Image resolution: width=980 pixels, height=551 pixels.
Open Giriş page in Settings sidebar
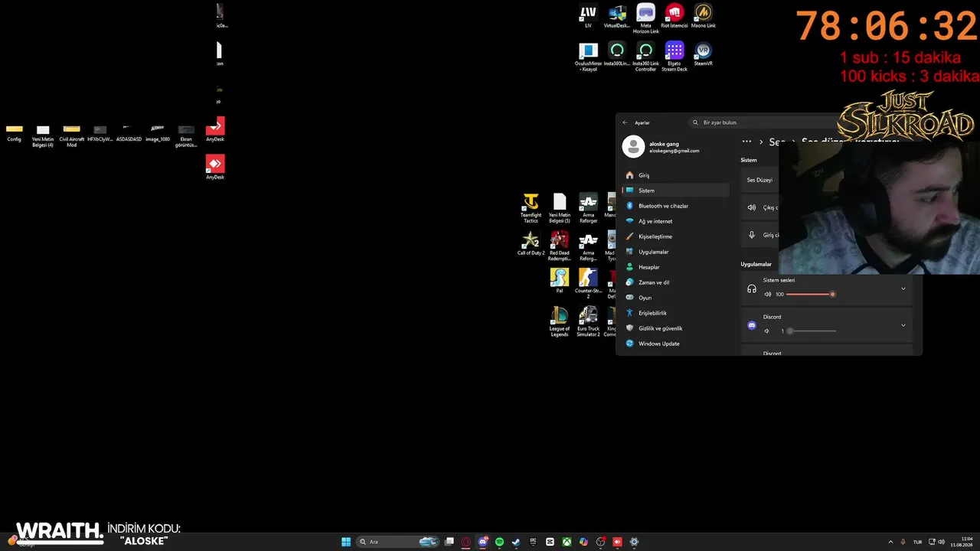pyautogui.click(x=677, y=175)
